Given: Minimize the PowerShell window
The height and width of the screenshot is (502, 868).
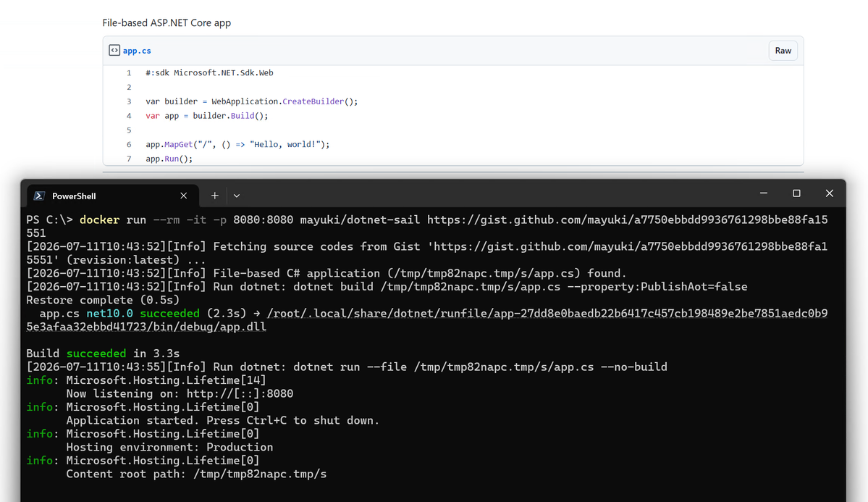Looking at the screenshot, I should pyautogui.click(x=764, y=193).
